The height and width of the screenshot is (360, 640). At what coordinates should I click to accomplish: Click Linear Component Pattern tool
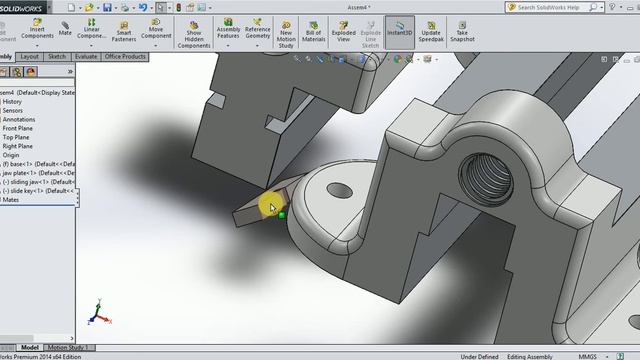91,29
